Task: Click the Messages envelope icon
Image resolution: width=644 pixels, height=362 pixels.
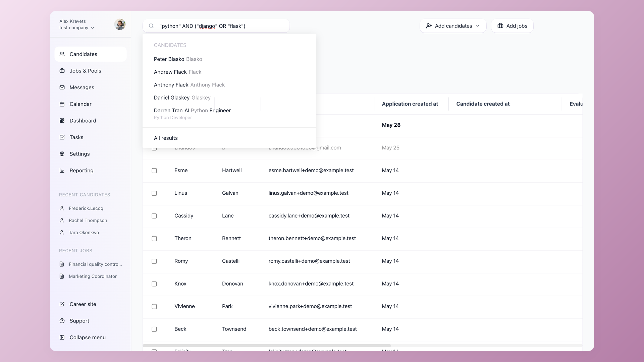Action: point(62,87)
